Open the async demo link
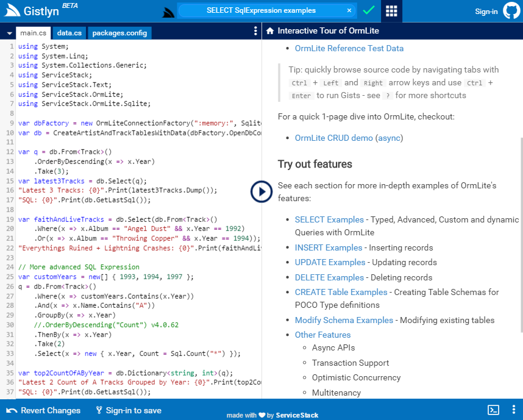Image resolution: width=523 pixels, height=420 pixels. 389,138
